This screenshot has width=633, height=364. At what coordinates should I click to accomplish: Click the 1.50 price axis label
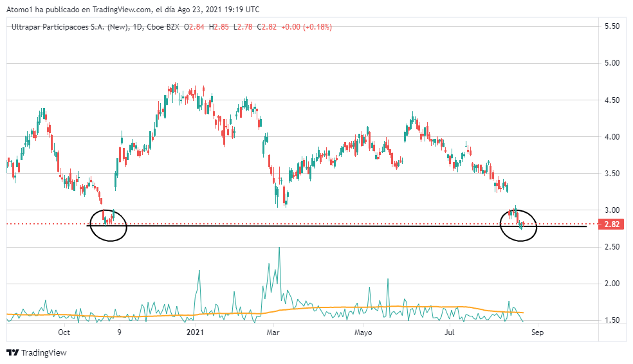pos(612,320)
